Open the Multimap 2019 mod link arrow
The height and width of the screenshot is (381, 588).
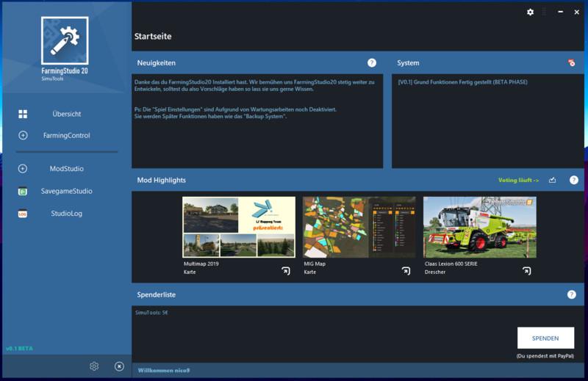point(285,271)
